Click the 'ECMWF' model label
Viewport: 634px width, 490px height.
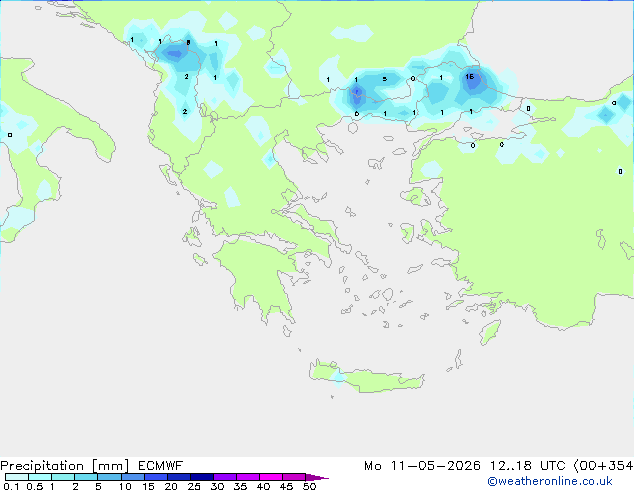coord(161,466)
